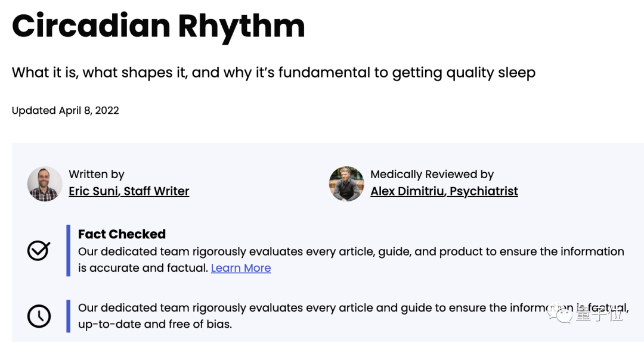Screen dimensions: 644x342
Task: Click Alex Dimitriu's reviewer avatar photo
Action: pyautogui.click(x=346, y=184)
